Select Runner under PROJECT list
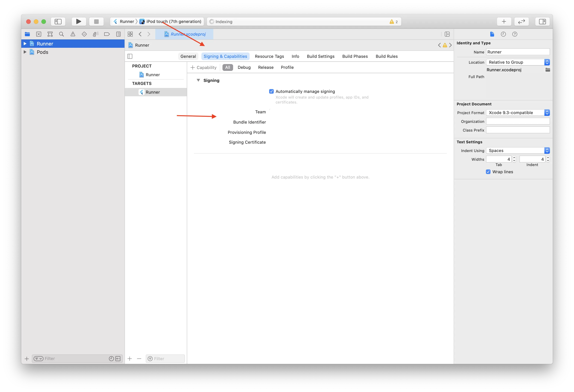574x392 pixels. pos(152,75)
